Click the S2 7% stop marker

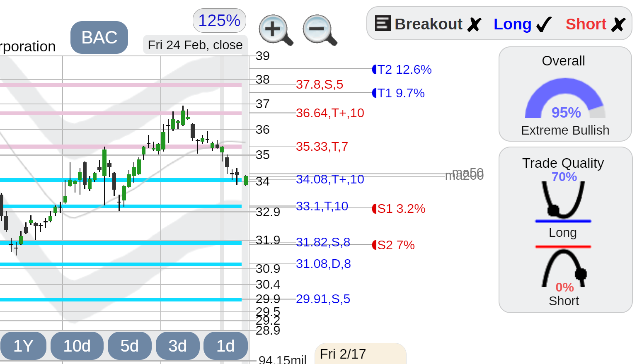click(393, 245)
